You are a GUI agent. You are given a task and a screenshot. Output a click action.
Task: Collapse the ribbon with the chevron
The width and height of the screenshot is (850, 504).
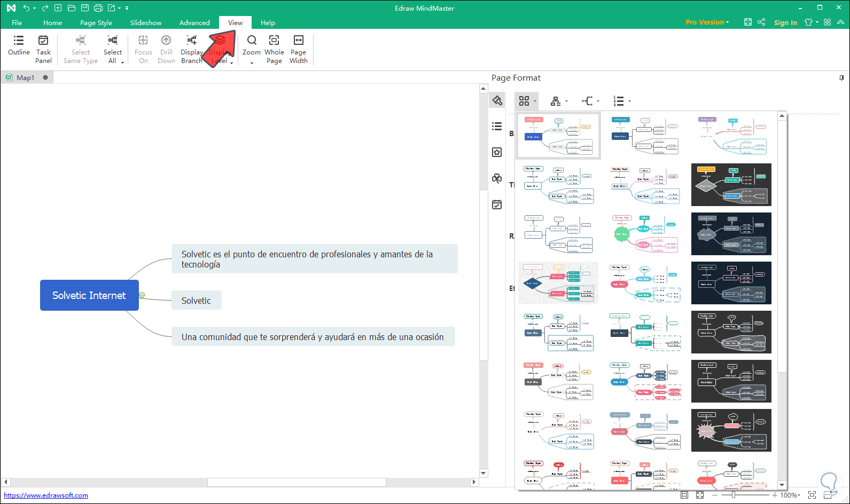(841, 22)
